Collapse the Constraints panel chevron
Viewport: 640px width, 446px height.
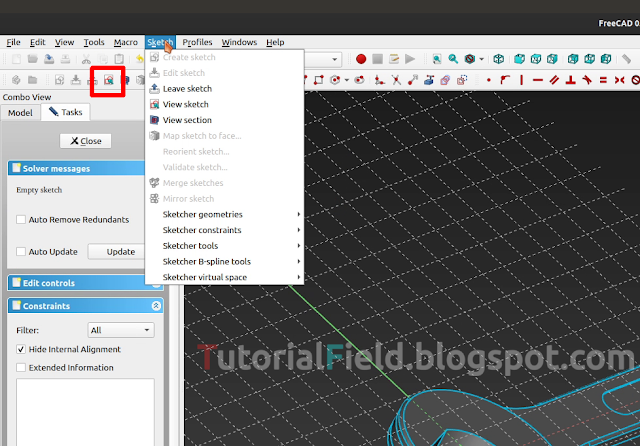click(x=156, y=306)
